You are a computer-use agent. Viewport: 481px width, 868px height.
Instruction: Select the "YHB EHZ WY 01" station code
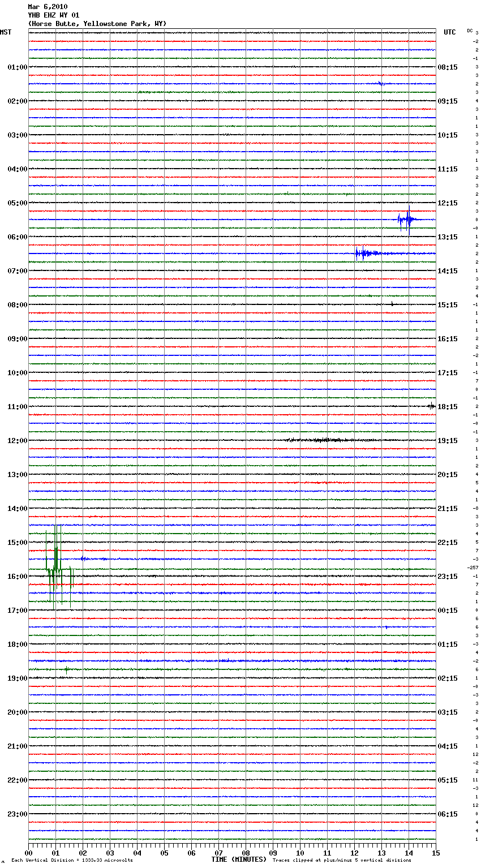(54, 15)
